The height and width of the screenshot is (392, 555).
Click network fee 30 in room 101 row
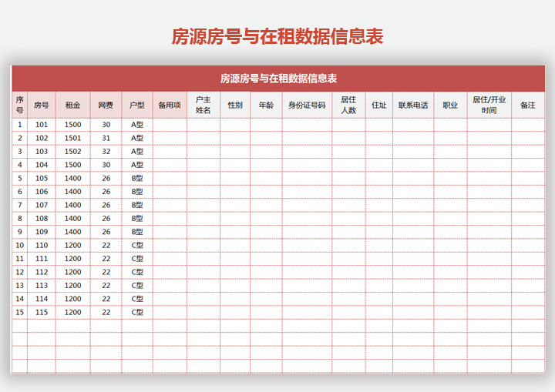106,125
